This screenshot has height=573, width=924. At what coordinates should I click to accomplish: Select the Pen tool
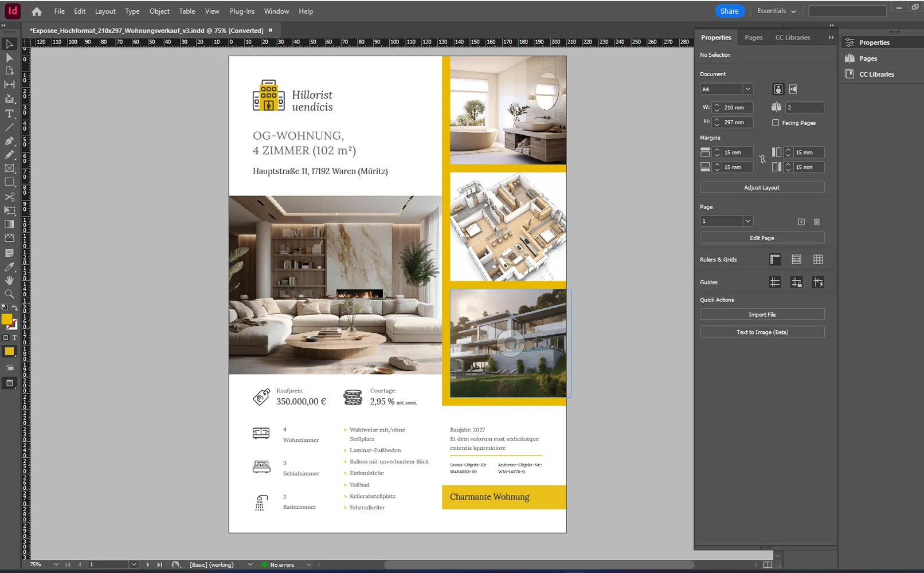9,141
